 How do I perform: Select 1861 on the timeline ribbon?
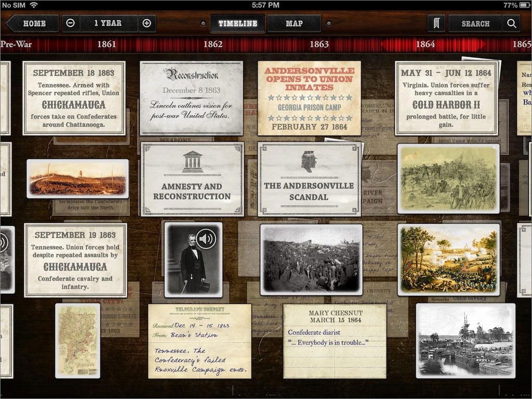[x=107, y=44]
